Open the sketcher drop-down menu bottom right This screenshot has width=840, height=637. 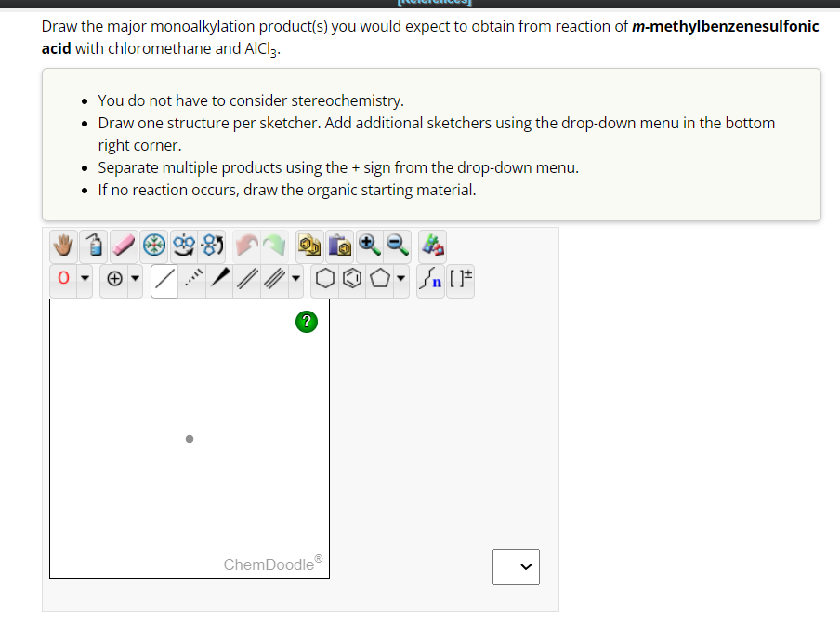coord(516,566)
